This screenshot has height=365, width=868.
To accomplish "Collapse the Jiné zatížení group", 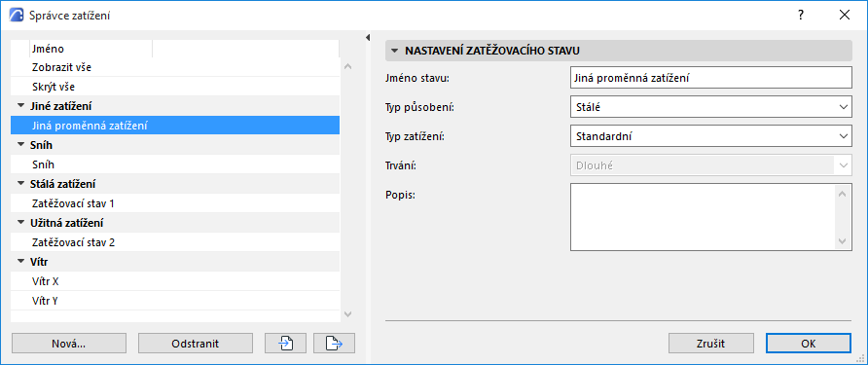I will pos(21,106).
